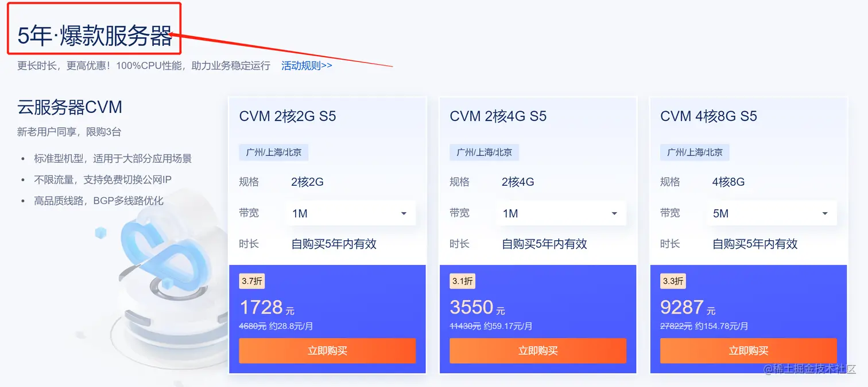Click region tag on CVM 2核2G card

(x=274, y=153)
